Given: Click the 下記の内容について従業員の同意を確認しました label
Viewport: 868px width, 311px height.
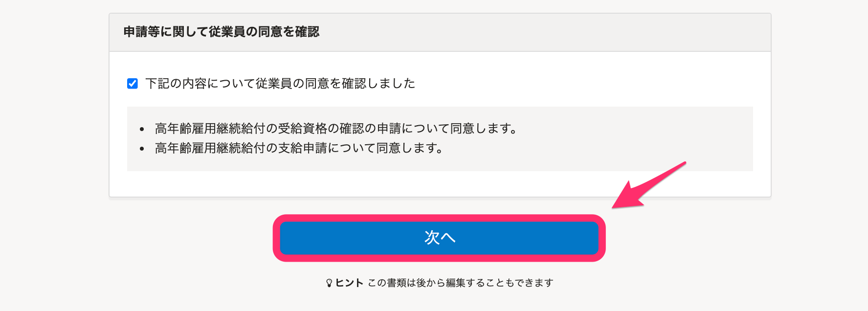Looking at the screenshot, I should 280,84.
